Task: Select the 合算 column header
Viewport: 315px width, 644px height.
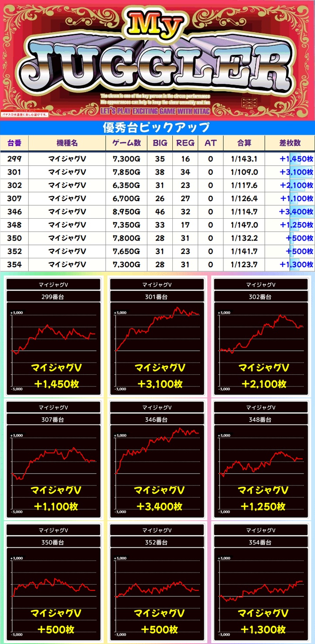Action: coord(244,143)
